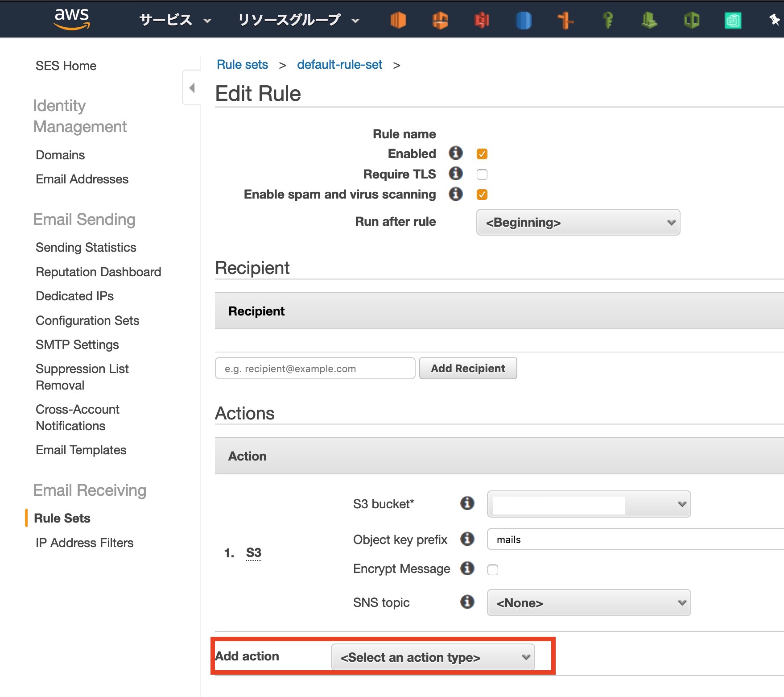Expand the SNS topic dropdown
This screenshot has height=697, width=784.
[x=589, y=603]
